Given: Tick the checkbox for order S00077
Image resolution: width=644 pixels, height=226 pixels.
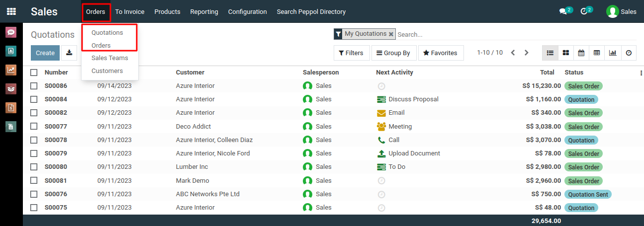Looking at the screenshot, I should point(34,127).
